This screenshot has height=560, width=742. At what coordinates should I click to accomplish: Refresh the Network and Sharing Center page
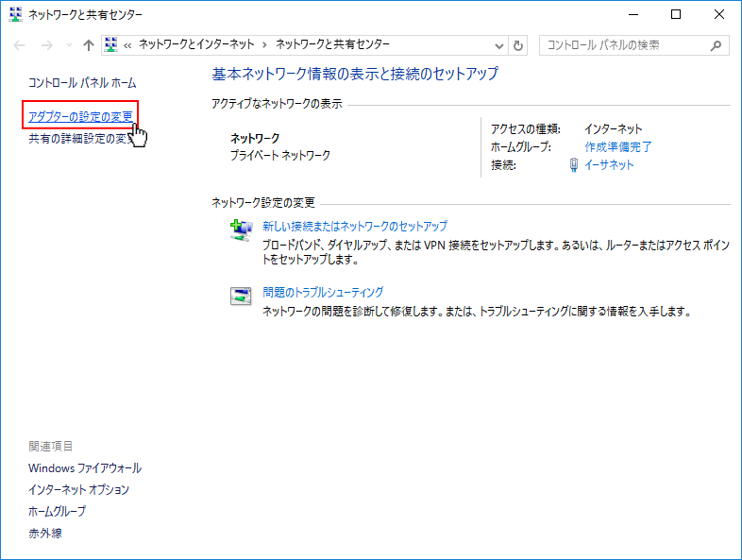click(x=518, y=45)
